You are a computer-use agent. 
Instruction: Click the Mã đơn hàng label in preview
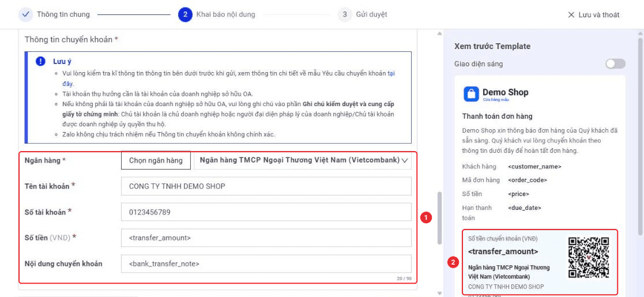pos(481,180)
